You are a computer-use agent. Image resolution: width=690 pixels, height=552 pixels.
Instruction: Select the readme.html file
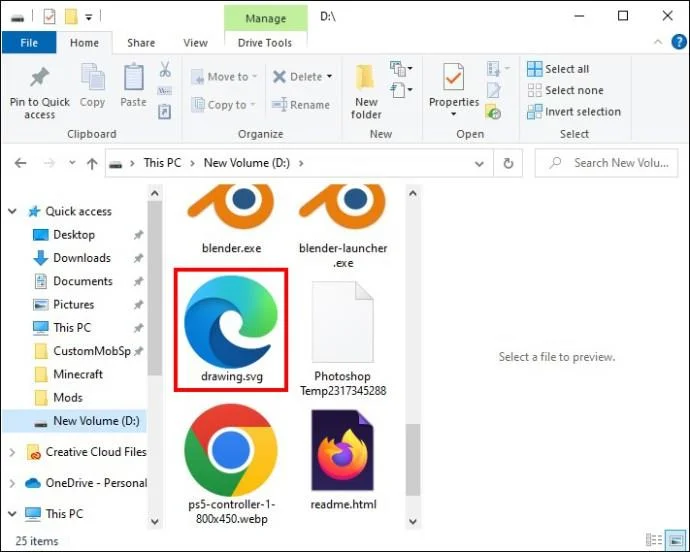coord(343,459)
